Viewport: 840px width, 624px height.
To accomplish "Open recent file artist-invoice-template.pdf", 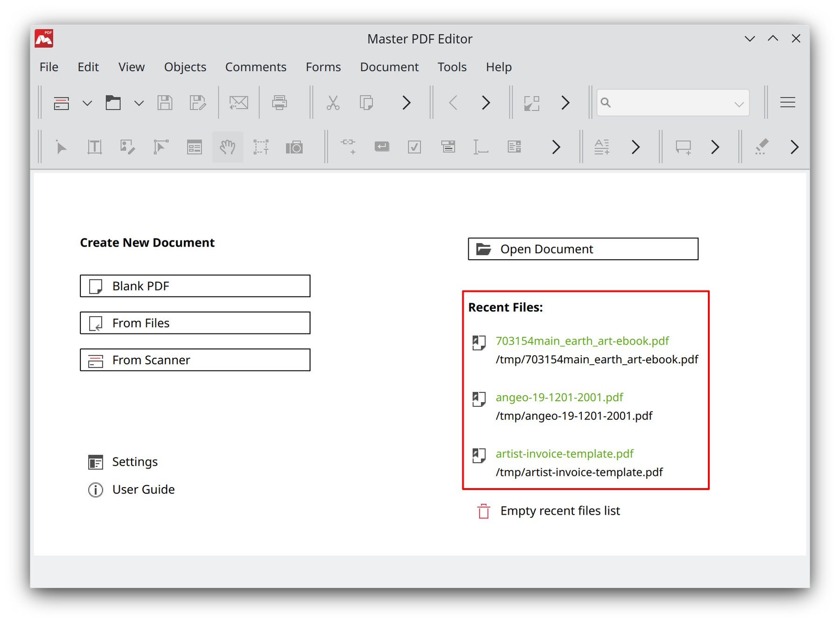I will click(565, 454).
